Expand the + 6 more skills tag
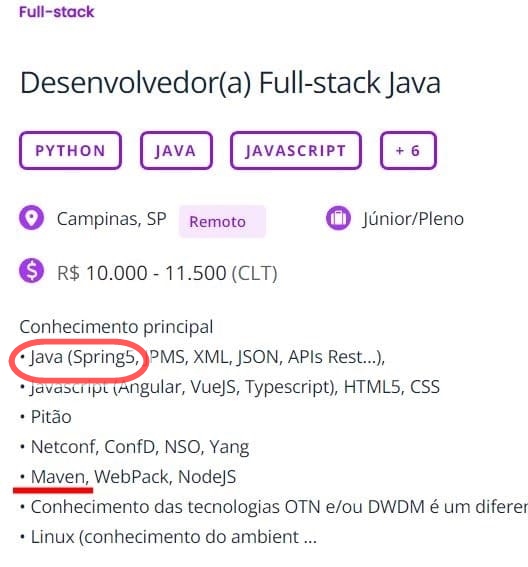This screenshot has height=567, width=528. (408, 150)
